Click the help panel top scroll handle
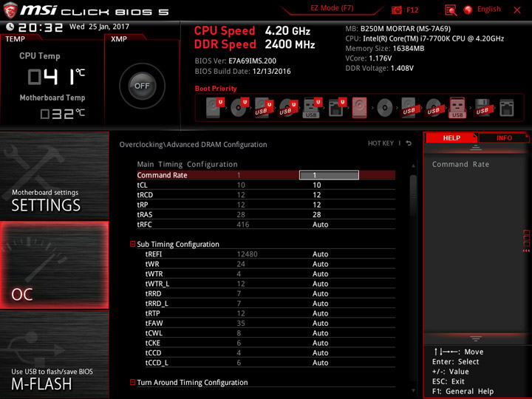 [475, 148]
